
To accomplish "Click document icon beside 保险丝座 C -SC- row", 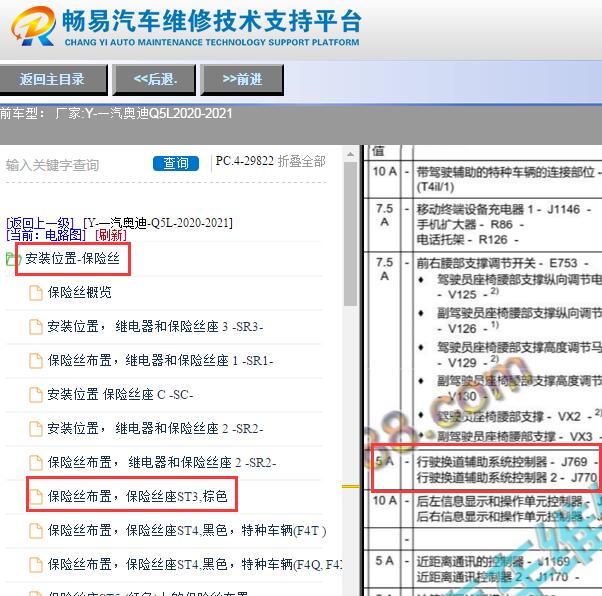I will (x=36, y=394).
